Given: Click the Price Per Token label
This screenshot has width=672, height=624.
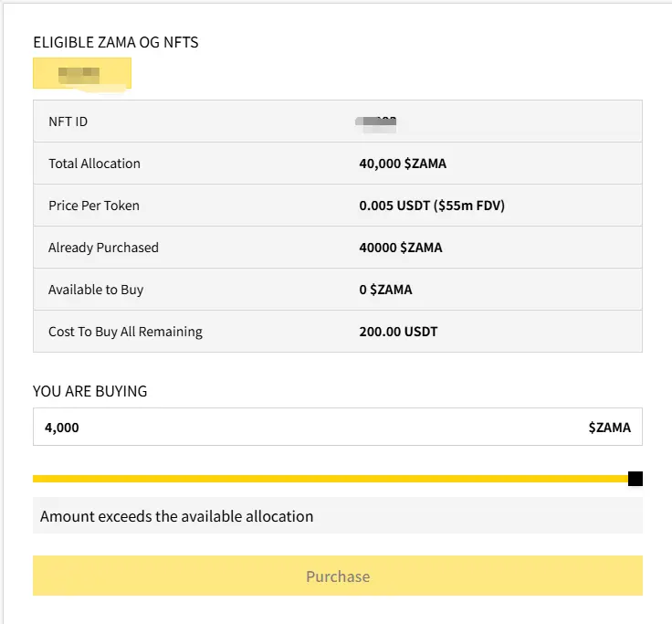Looking at the screenshot, I should (94, 206).
